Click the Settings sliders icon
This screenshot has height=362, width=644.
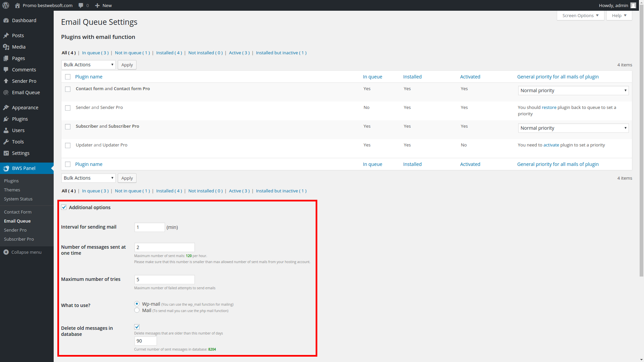click(6, 153)
